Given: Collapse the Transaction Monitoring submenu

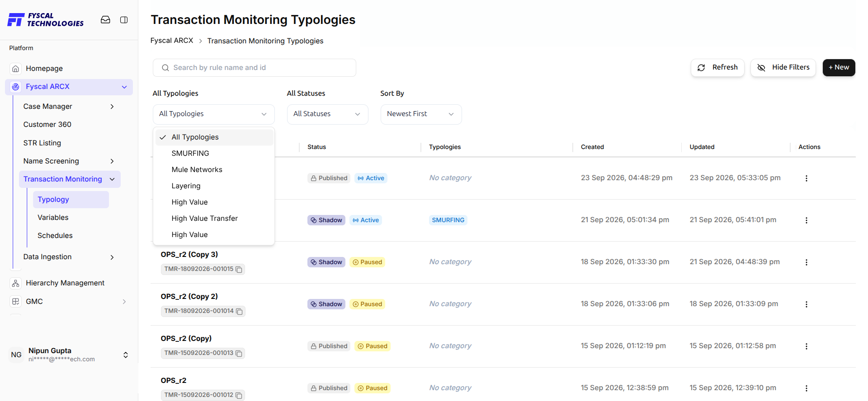Looking at the screenshot, I should pos(112,179).
